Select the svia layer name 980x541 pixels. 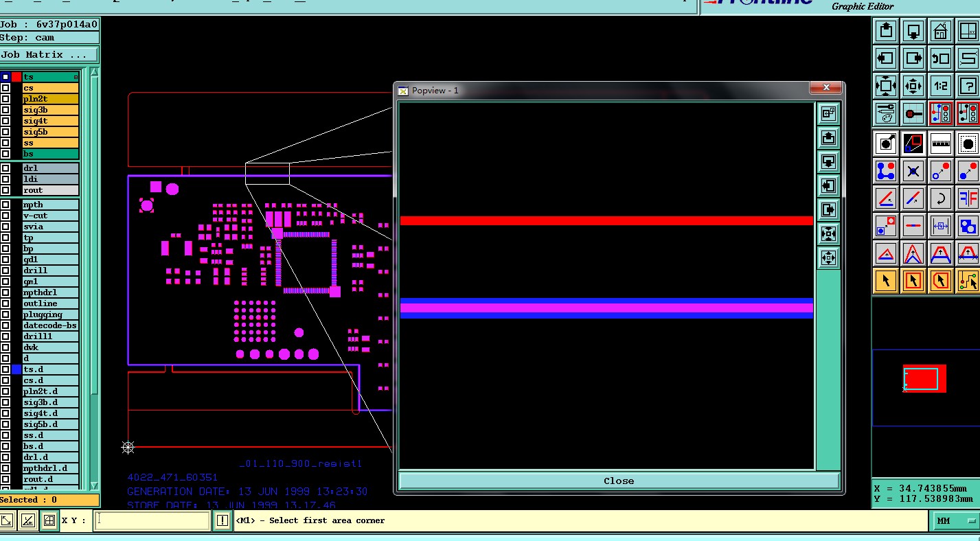point(51,227)
